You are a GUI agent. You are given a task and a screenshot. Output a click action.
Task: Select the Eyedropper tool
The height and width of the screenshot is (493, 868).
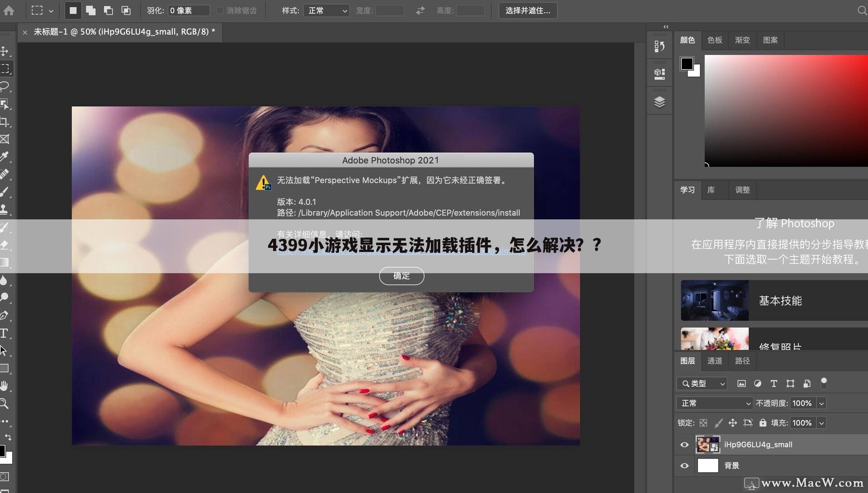tap(5, 157)
